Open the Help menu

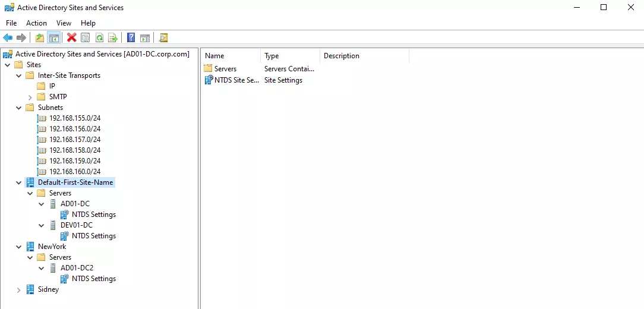coord(88,23)
